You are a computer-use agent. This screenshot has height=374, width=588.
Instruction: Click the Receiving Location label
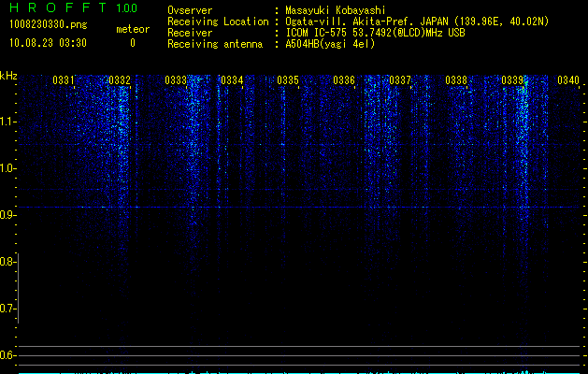tap(218, 22)
